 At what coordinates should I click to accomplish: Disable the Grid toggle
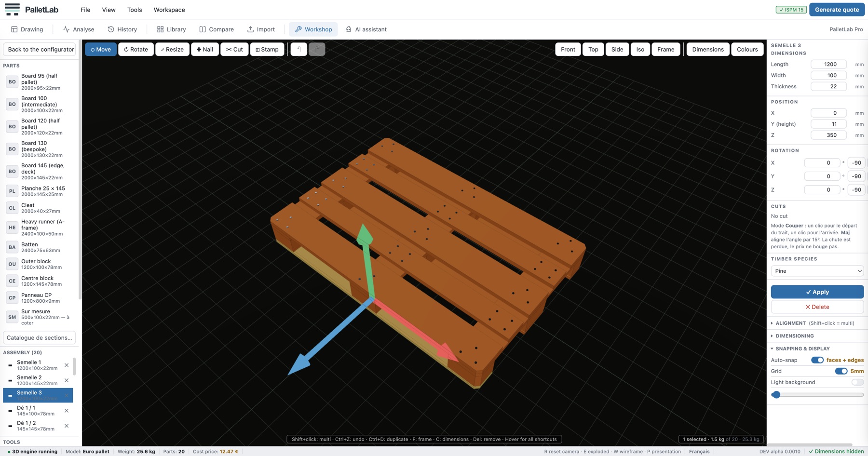(841, 371)
